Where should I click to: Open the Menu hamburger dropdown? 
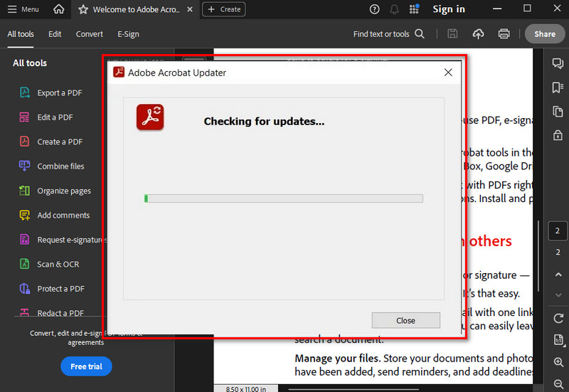23,9
